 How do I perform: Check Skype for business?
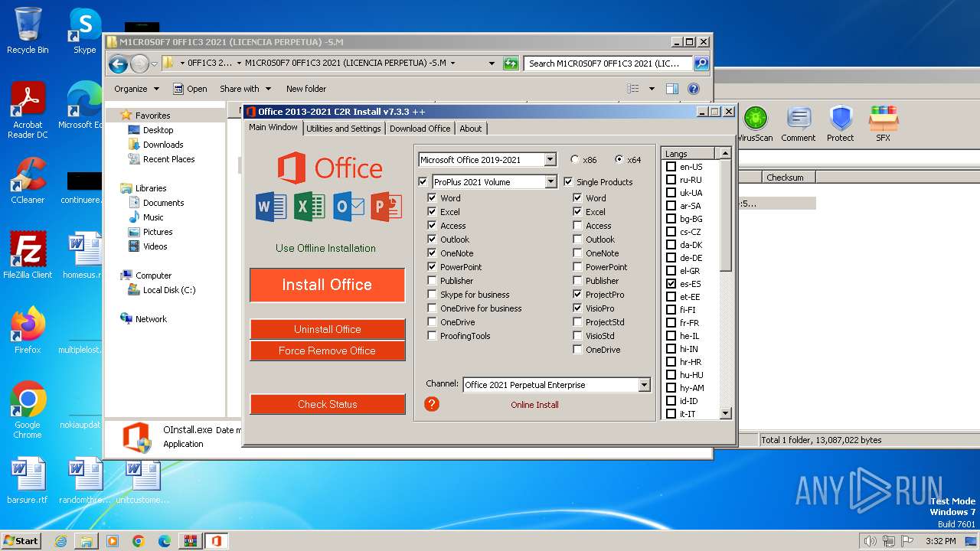tap(433, 295)
